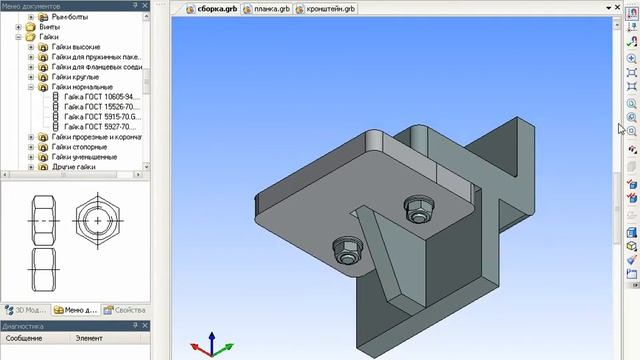Pin the Диагностика panel

136,325
